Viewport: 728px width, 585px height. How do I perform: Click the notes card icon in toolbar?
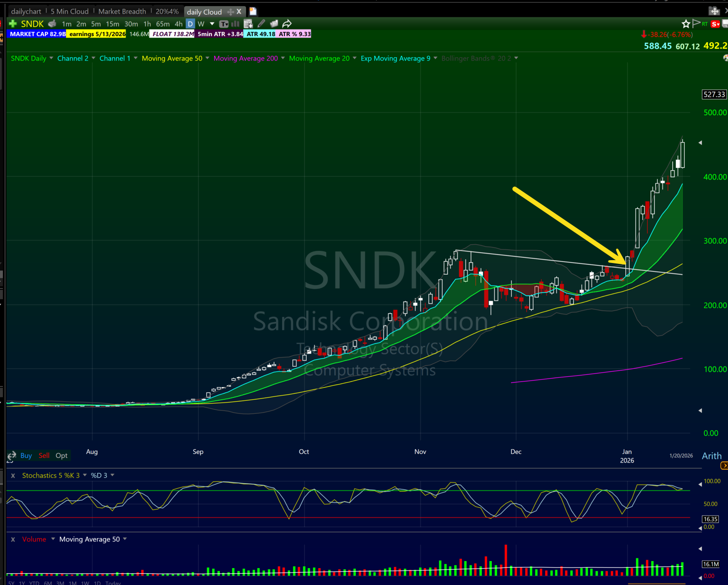[274, 23]
